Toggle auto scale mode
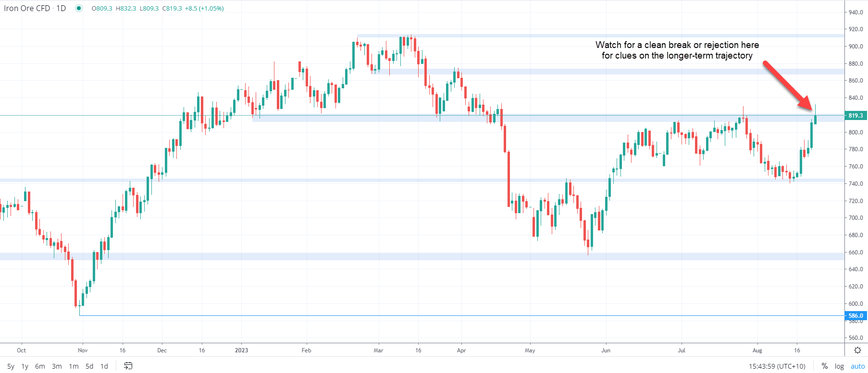Image resolution: width=868 pixels, height=373 pixels. [858, 366]
